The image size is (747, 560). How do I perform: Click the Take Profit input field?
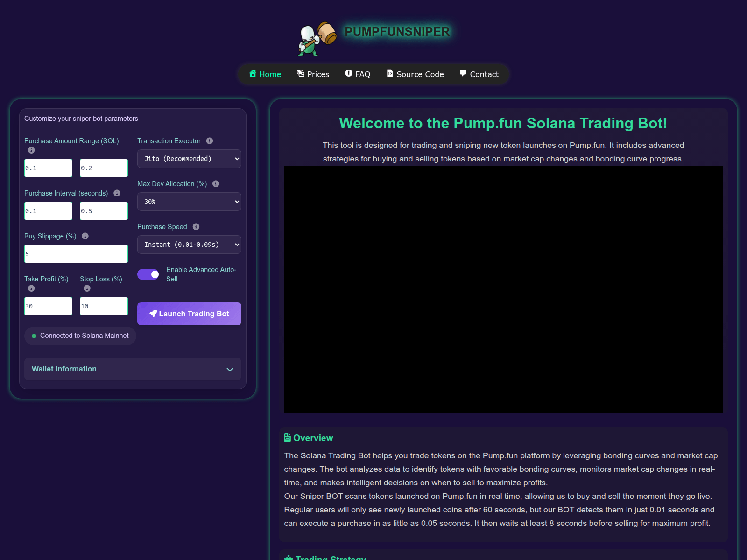48,306
